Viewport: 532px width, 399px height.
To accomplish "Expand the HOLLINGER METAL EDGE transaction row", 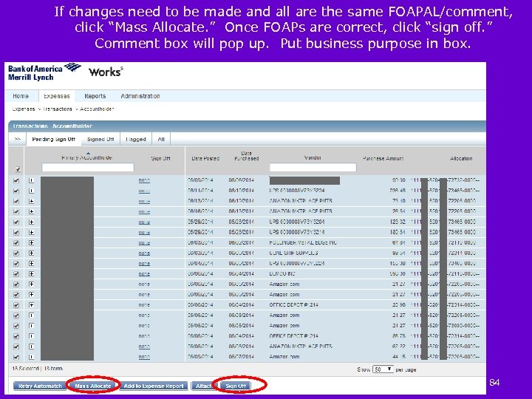I will click(x=31, y=242).
